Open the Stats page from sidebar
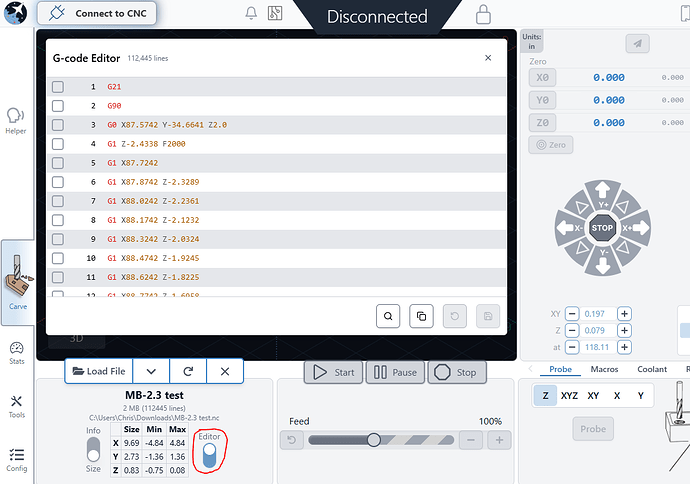This screenshot has width=690, height=484. [16, 351]
